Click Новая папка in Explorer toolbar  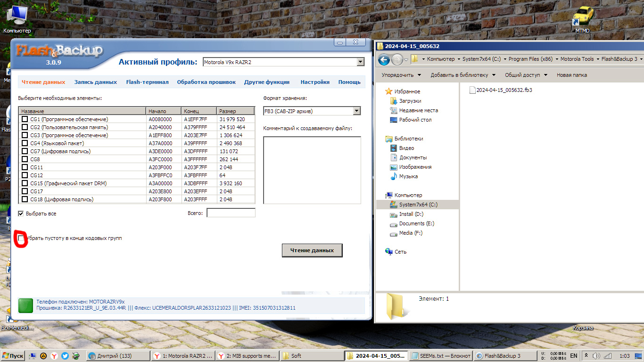(571, 75)
